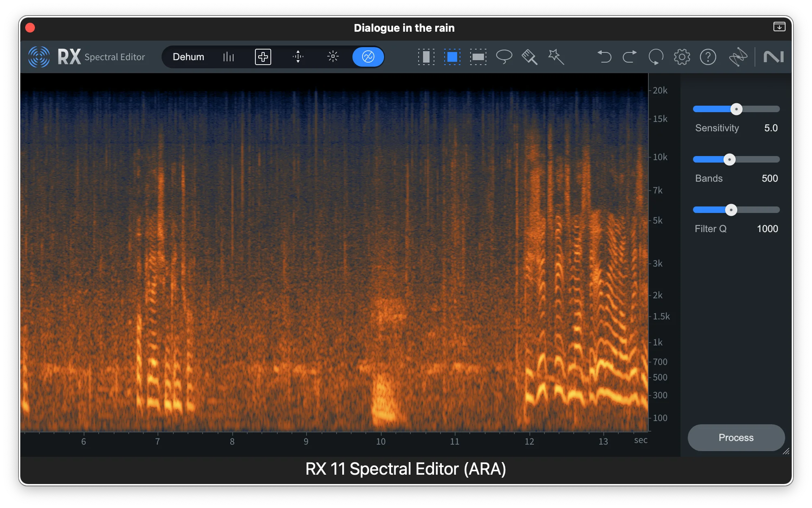The height and width of the screenshot is (508, 812).
Task: Click the Help question mark icon
Action: 708,57
